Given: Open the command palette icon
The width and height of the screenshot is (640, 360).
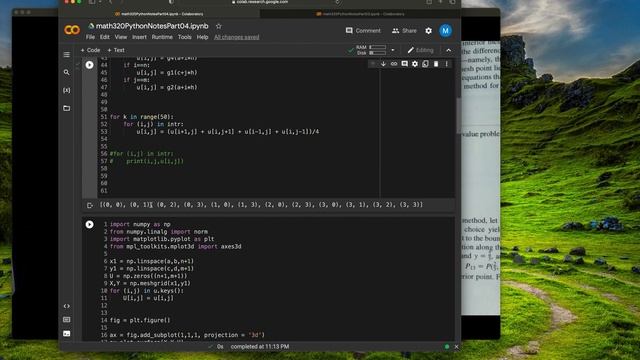Looking at the screenshot, I should coord(67,320).
